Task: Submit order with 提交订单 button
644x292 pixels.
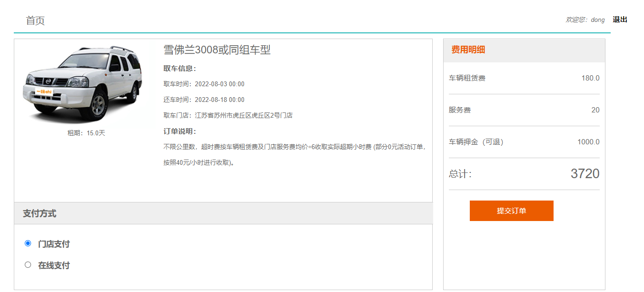Action: tap(511, 211)
